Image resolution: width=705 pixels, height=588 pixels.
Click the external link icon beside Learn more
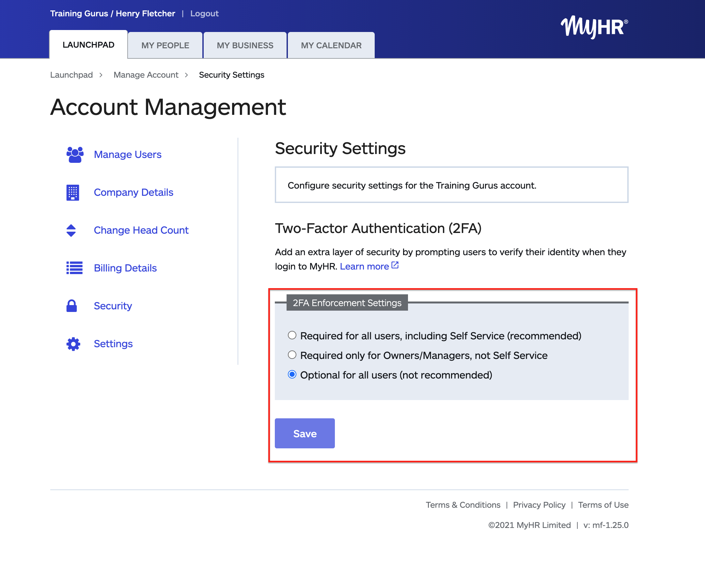click(x=395, y=265)
